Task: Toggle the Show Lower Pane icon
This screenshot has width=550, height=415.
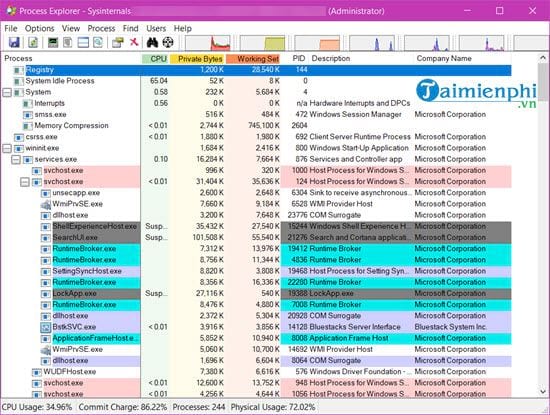Action: (83, 42)
